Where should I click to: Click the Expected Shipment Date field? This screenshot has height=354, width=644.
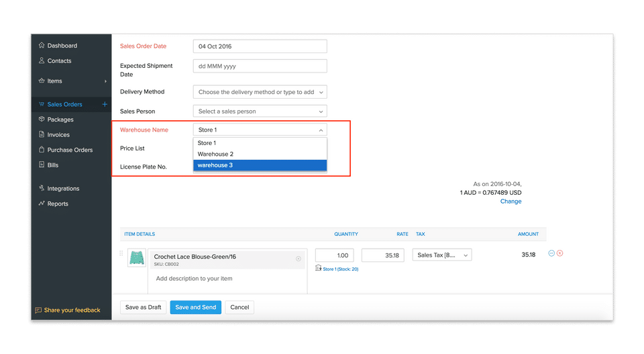click(260, 67)
